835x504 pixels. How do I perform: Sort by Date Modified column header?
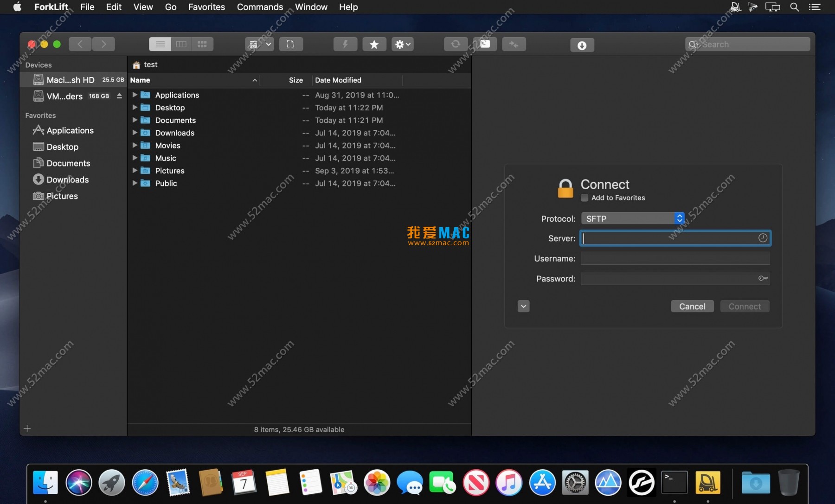click(x=357, y=80)
